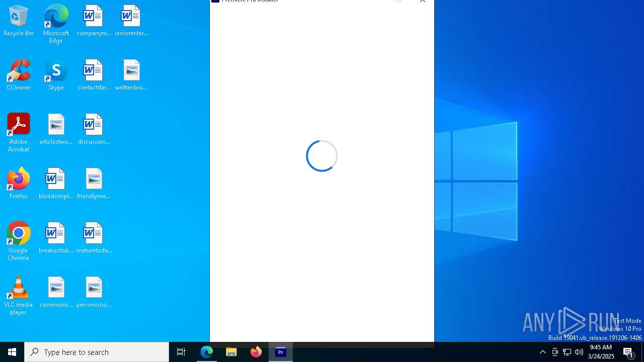Image resolution: width=644 pixels, height=362 pixels.
Task: Open Adobe Acrobat desktop shortcut
Action: 19,133
